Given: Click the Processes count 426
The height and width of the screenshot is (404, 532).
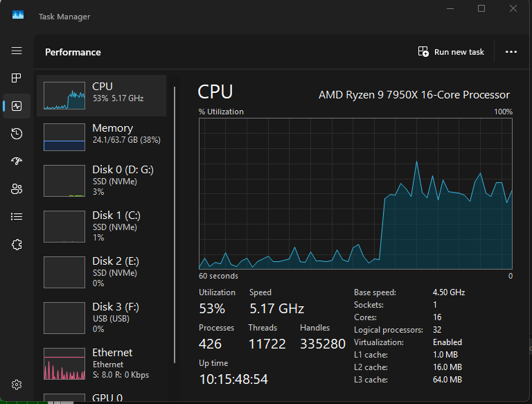Looking at the screenshot, I should (210, 344).
